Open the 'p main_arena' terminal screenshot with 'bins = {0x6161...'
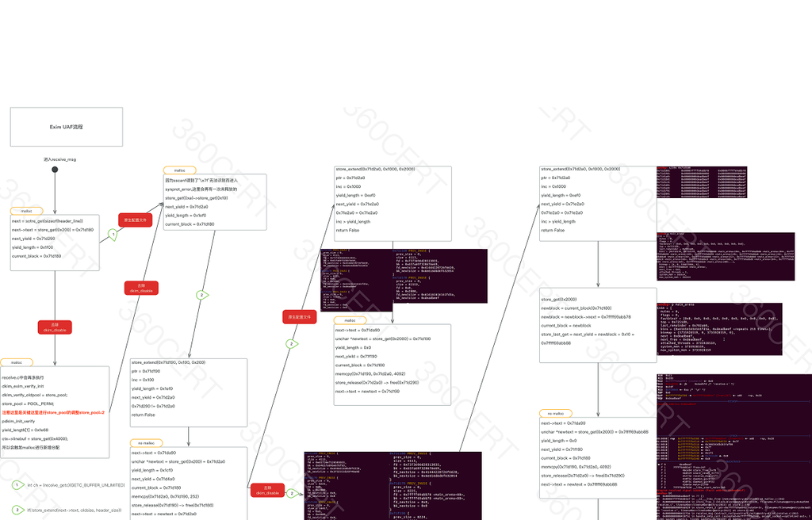812x520 pixels. tap(719, 329)
